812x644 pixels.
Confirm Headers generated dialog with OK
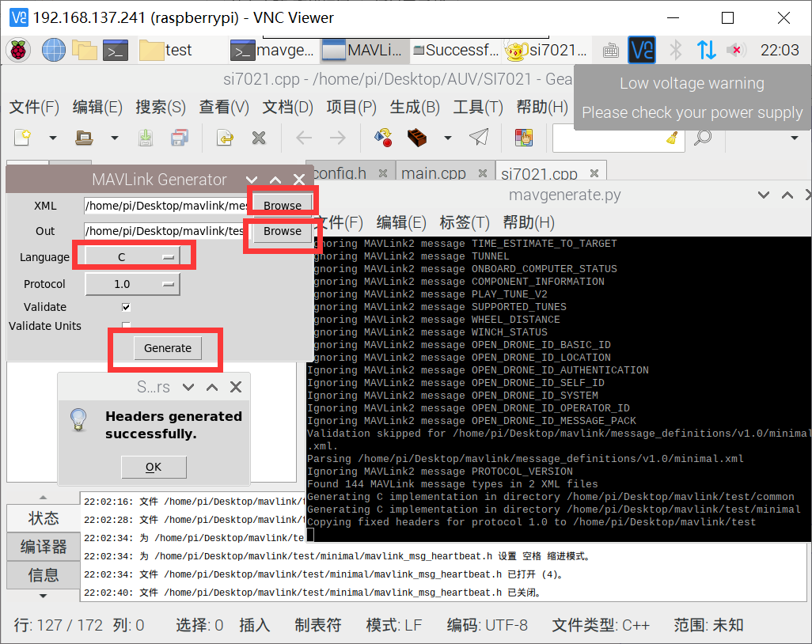(x=154, y=467)
